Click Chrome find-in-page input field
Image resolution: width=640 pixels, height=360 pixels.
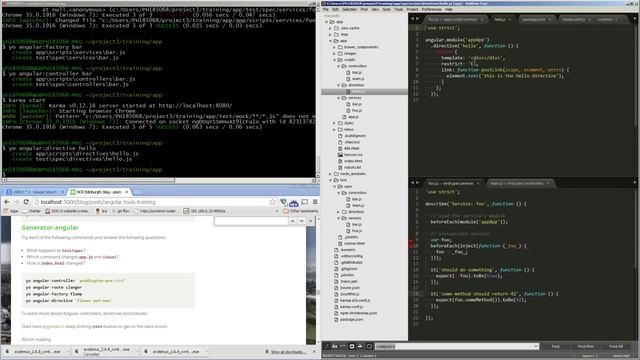coord(251,221)
